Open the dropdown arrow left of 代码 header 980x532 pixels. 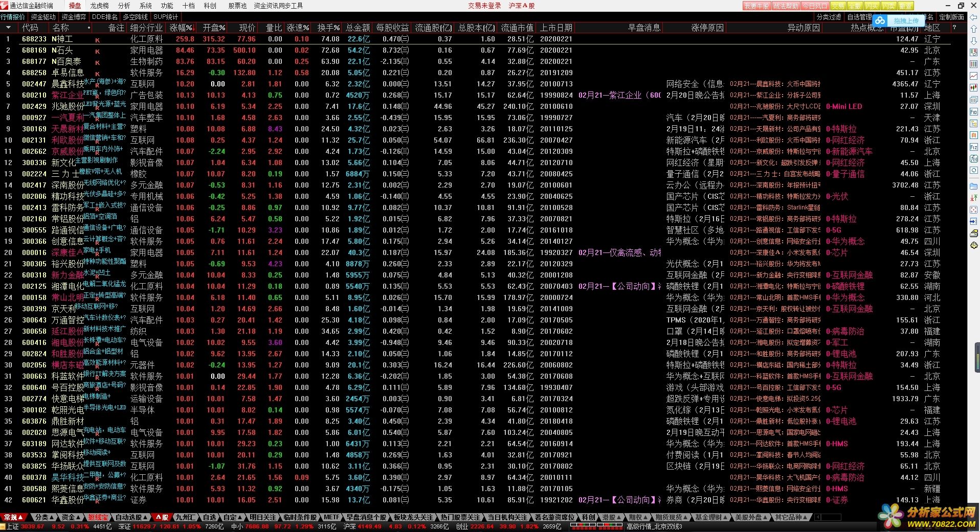click(x=8, y=28)
